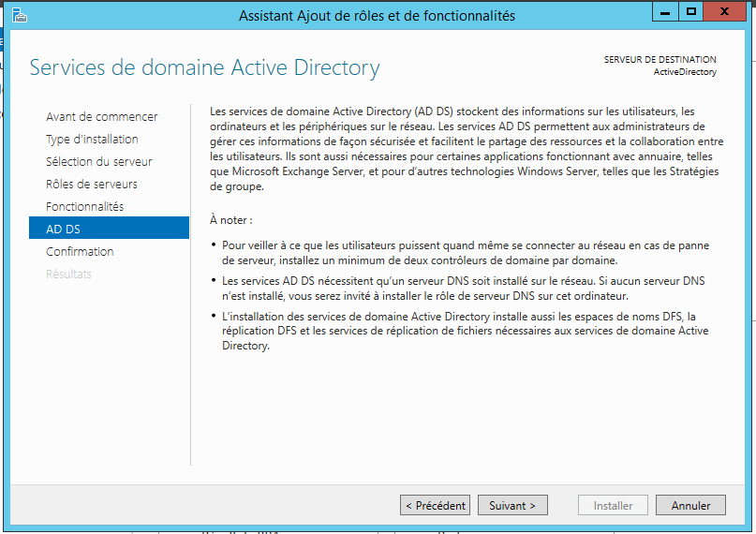Screen dimensions: 756x534
Task: Click the disabled Installer button
Action: point(613,505)
